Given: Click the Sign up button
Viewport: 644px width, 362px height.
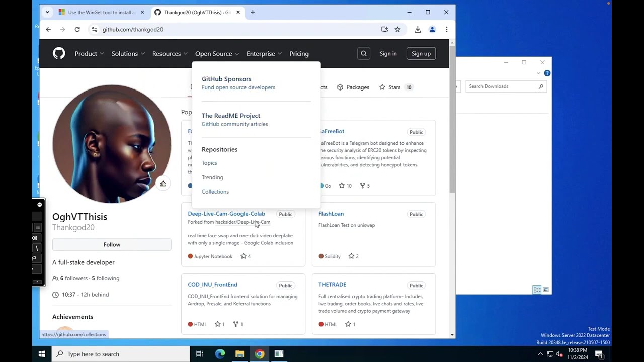Looking at the screenshot, I should click(421, 54).
